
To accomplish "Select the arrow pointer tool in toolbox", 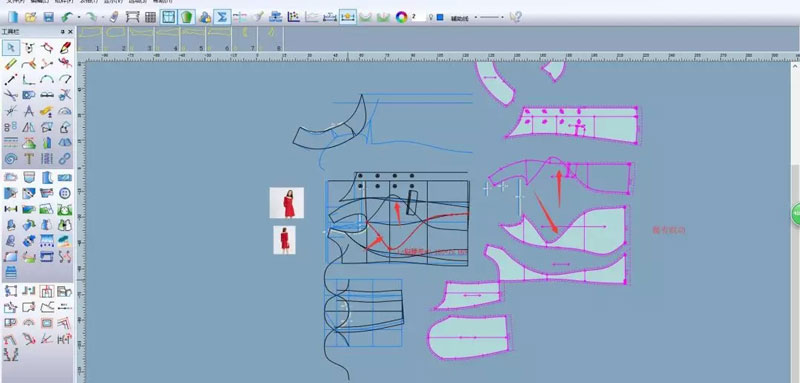I will pos(11,48).
